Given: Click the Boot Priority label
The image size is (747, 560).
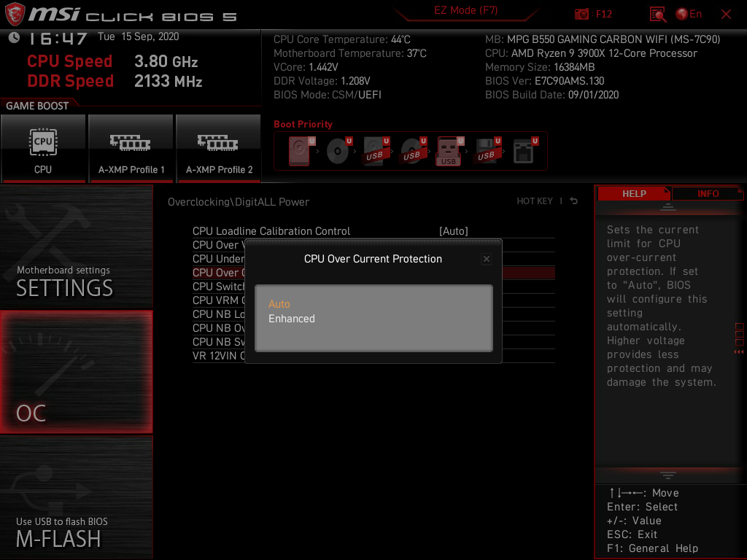Looking at the screenshot, I should (x=303, y=124).
